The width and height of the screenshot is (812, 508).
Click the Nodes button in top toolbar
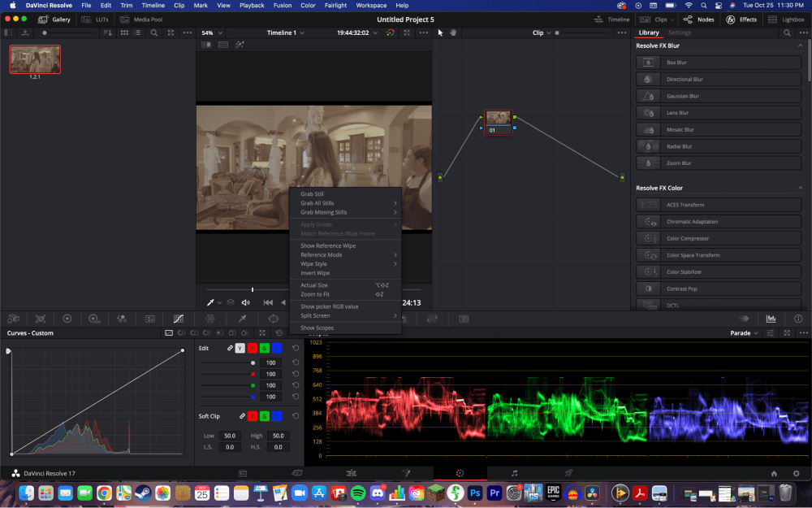click(698, 20)
